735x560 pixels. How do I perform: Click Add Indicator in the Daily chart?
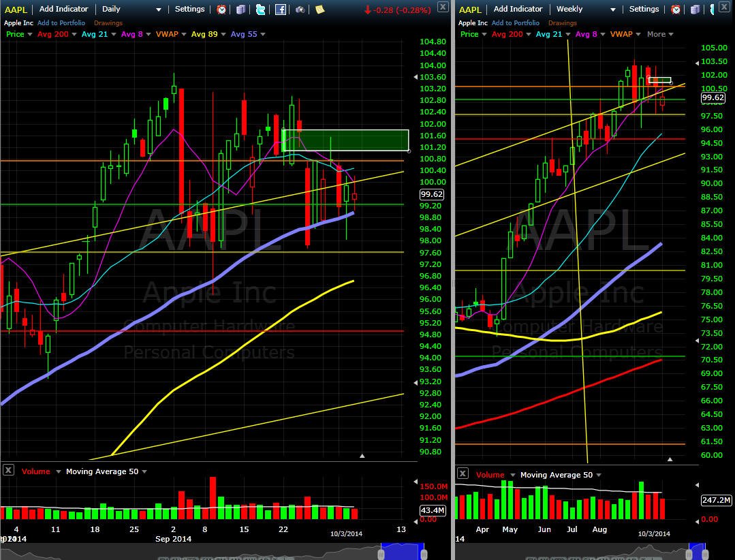pyautogui.click(x=64, y=9)
